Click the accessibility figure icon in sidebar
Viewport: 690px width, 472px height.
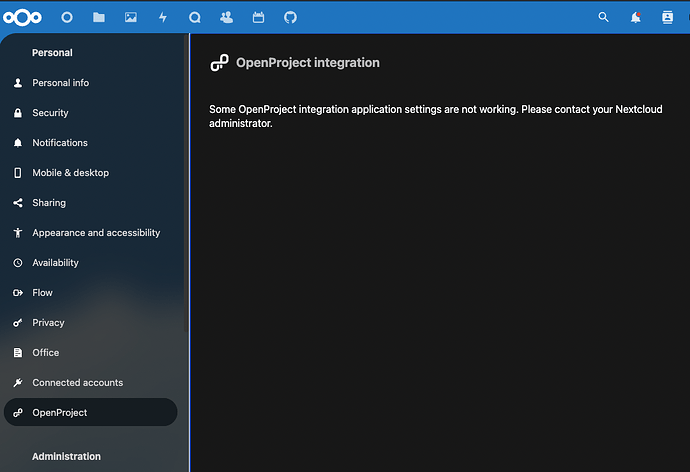[x=18, y=233]
